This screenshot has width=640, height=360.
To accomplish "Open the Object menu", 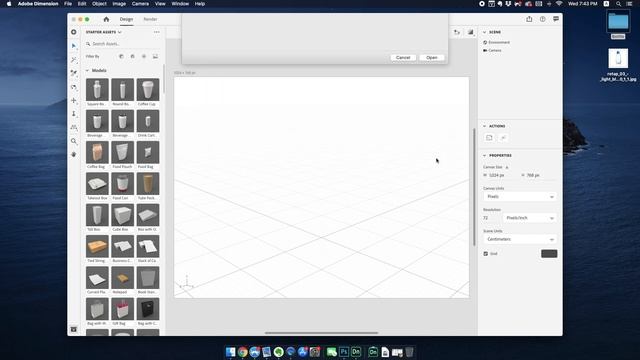I will tap(99, 4).
